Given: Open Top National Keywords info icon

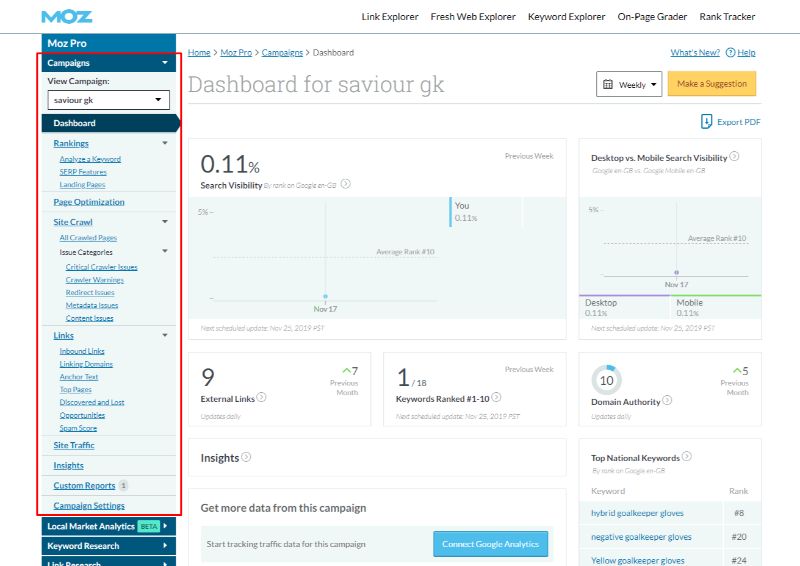Looking at the screenshot, I should click(x=687, y=456).
